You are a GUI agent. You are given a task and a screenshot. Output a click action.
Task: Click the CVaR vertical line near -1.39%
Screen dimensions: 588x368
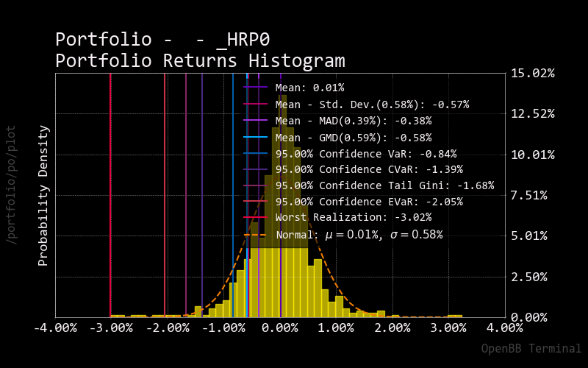click(x=202, y=195)
